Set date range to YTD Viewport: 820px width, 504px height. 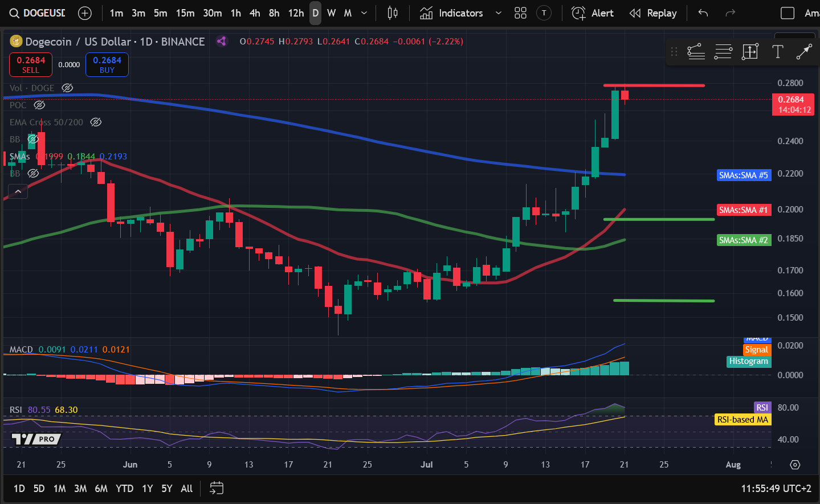(x=124, y=489)
